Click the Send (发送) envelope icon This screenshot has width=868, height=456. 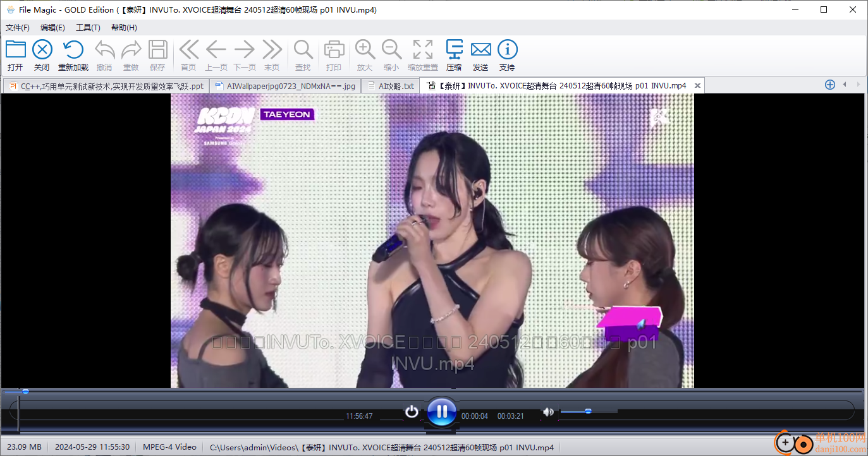point(480,50)
